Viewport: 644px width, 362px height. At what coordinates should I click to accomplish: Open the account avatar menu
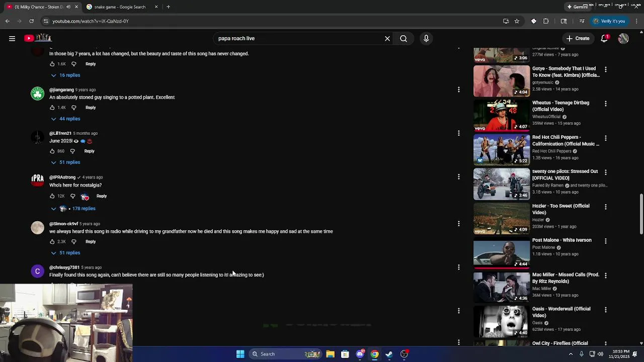click(623, 38)
